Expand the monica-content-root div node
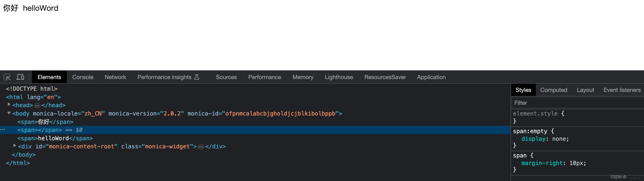 [15, 146]
